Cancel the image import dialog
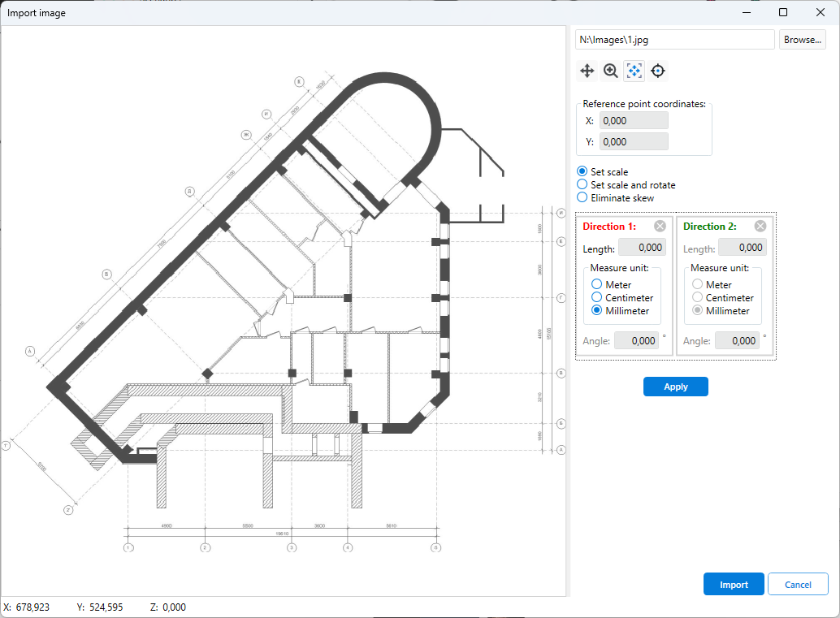 tap(798, 584)
